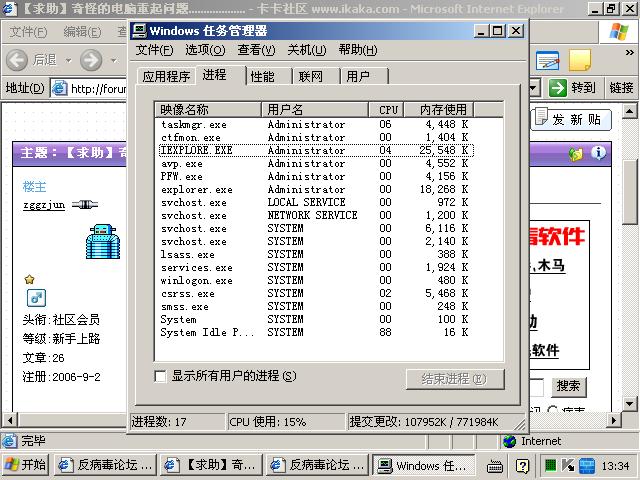Click the Task Manager title bar icon

[140, 31]
